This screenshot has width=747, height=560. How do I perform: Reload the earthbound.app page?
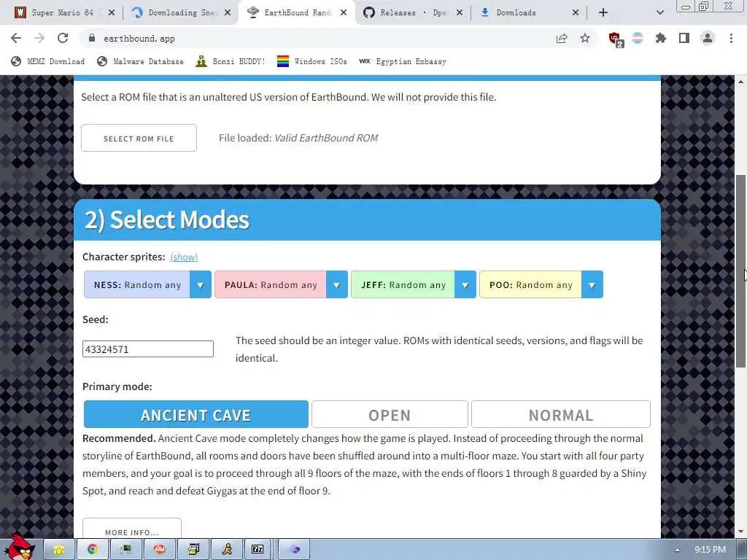[63, 38]
